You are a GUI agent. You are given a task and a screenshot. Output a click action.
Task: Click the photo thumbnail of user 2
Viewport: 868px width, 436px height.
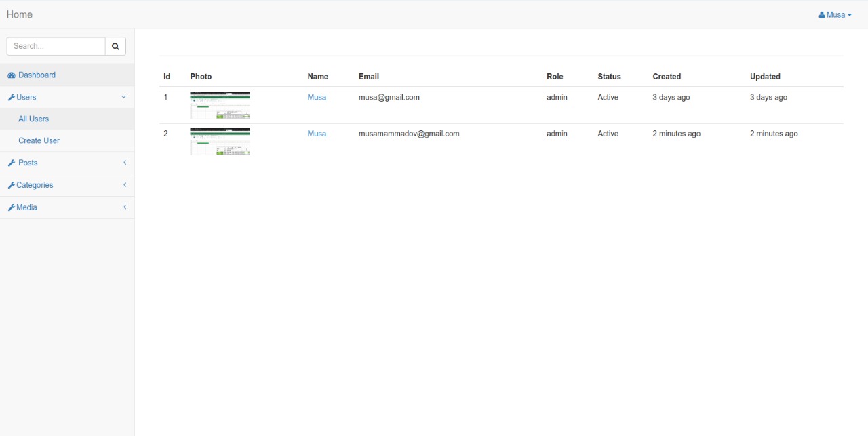coord(220,142)
